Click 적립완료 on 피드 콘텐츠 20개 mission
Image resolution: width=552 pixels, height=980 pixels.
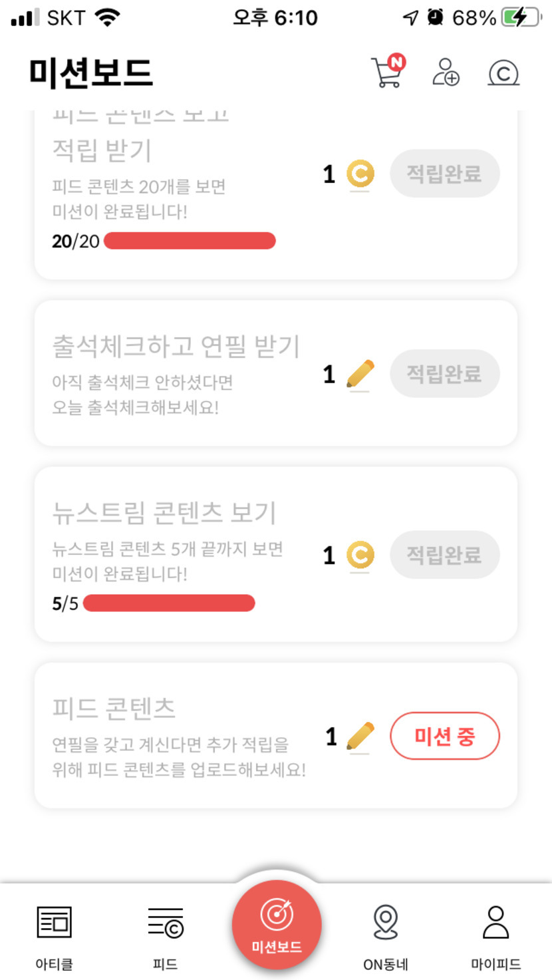coord(444,174)
